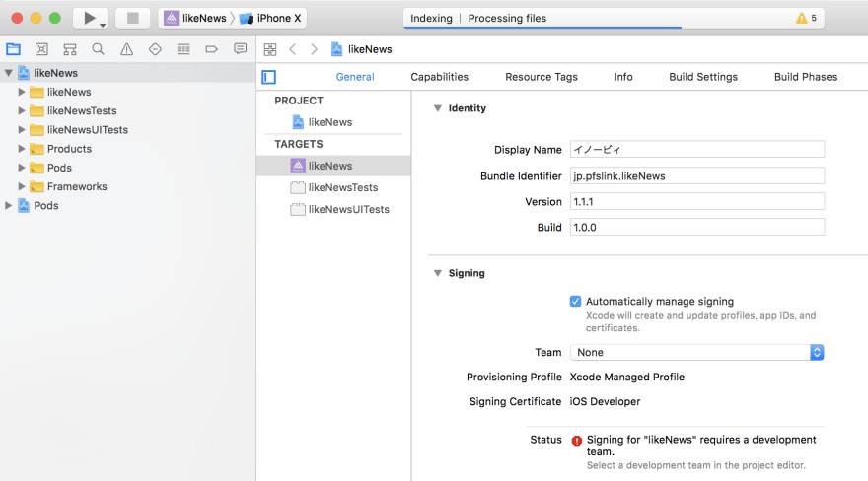Switch to the Build Settings tab
Image resolution: width=868 pixels, height=481 pixels.
click(x=703, y=77)
